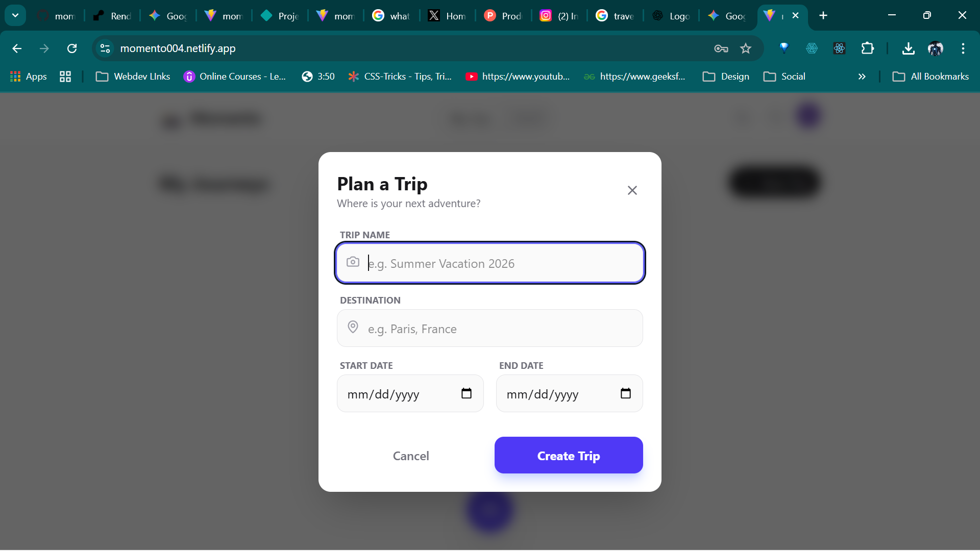Open the tab search dropdown arrow
Viewport: 980px width, 551px height.
click(15, 15)
